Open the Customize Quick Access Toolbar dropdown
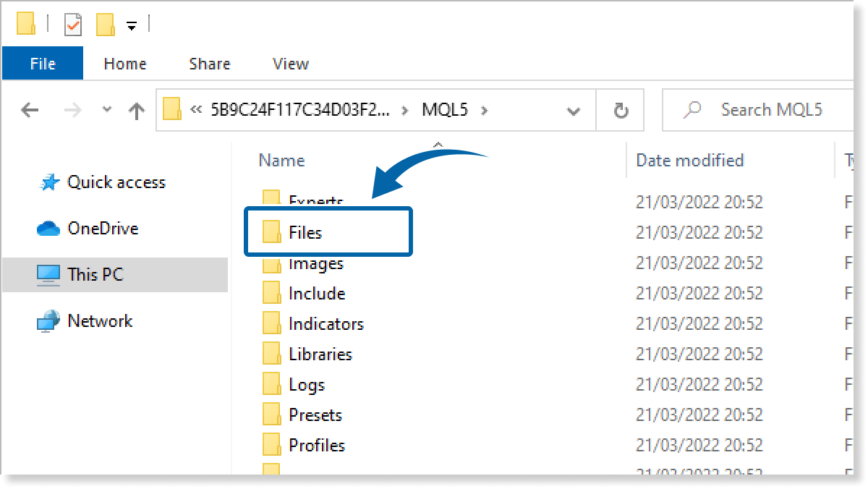Image resolution: width=868 pixels, height=489 pixels. pyautogui.click(x=131, y=26)
